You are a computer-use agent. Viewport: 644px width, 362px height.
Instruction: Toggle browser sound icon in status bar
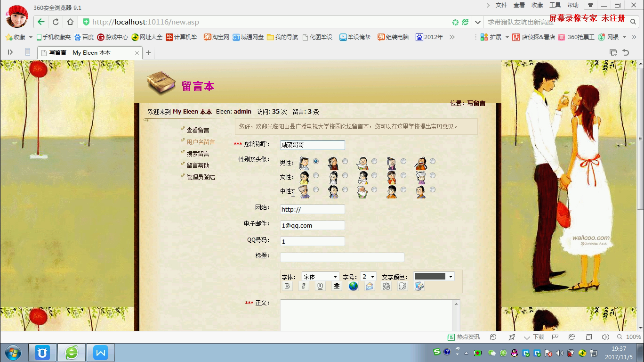(x=605, y=337)
